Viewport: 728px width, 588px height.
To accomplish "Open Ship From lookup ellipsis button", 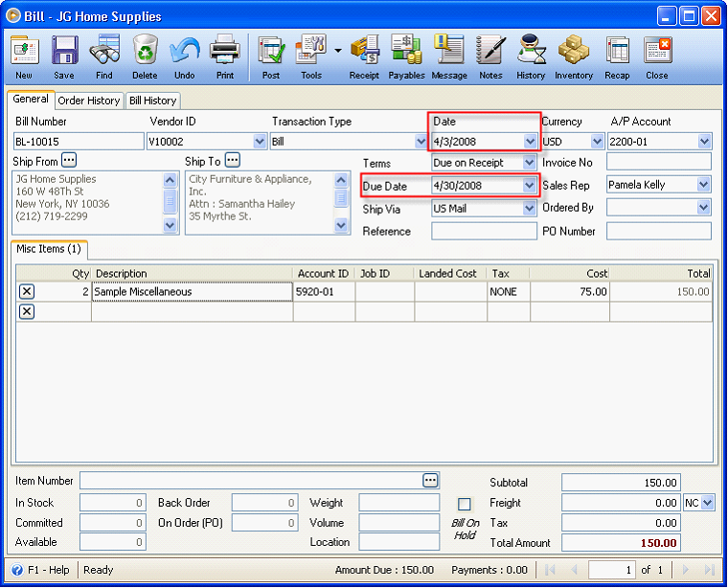I will tap(69, 161).
